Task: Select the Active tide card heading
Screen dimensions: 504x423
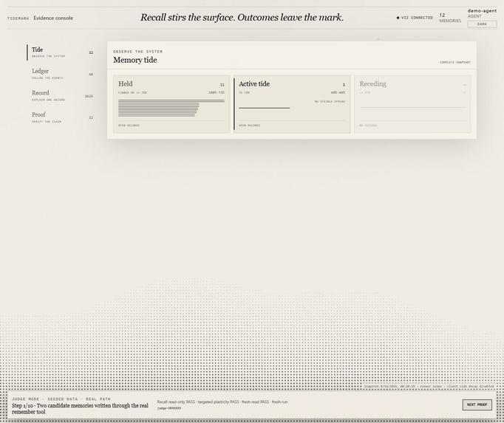Action: pos(254,84)
